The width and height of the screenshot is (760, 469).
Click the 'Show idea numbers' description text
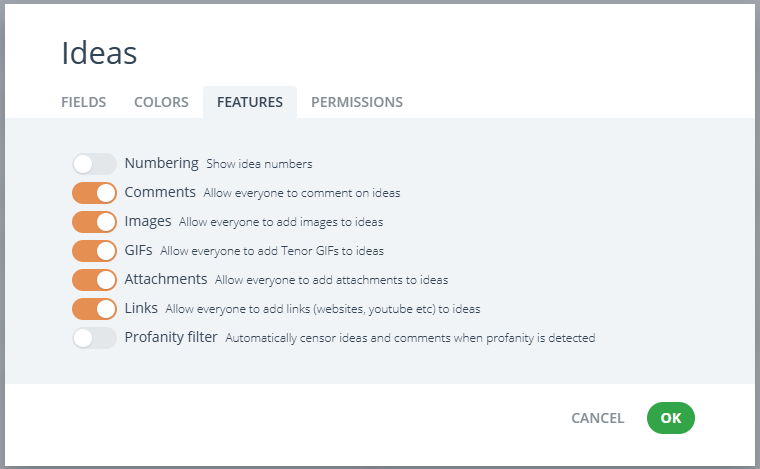coord(259,164)
